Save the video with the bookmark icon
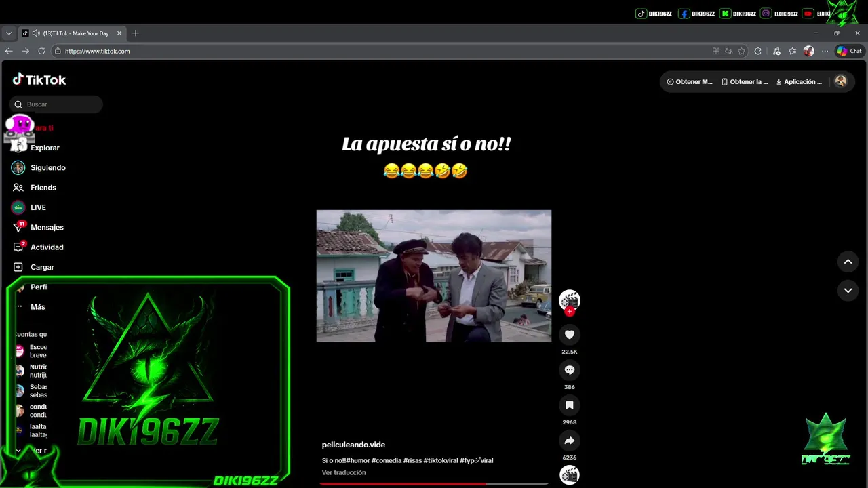868x488 pixels. pos(570,405)
